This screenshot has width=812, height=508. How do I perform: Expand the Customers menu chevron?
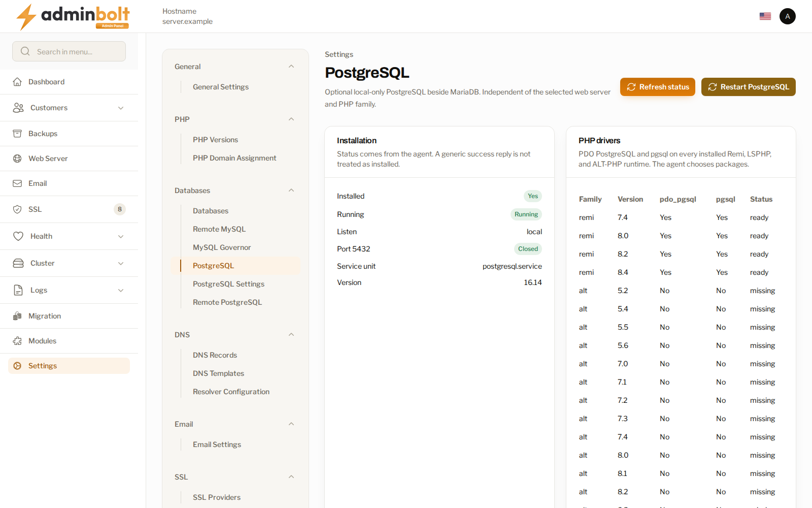121,108
